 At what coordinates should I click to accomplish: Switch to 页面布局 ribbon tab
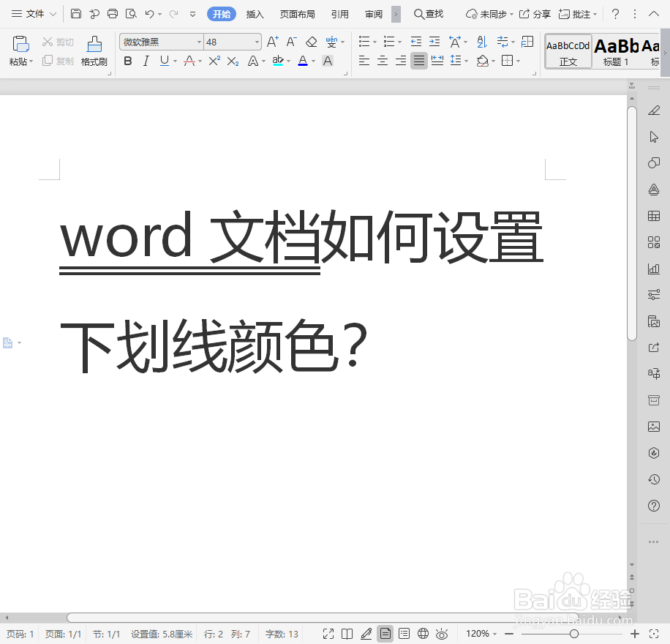[x=298, y=14]
